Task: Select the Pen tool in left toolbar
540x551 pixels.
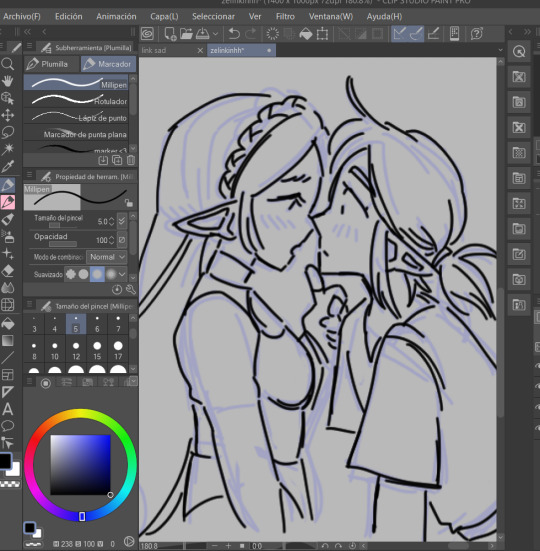Action: tap(7, 184)
